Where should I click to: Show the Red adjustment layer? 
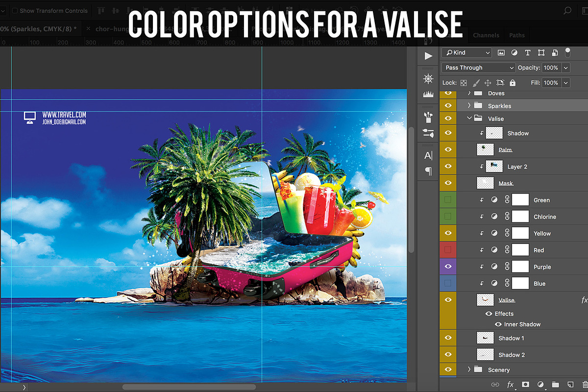pos(448,250)
